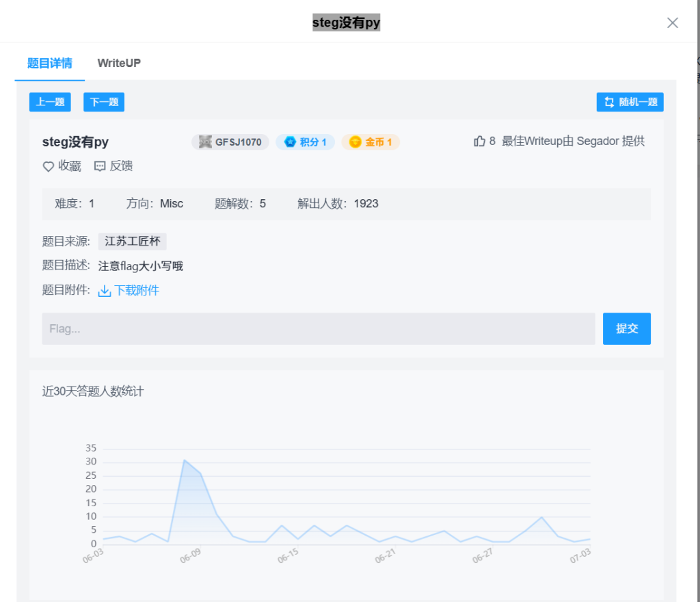Screen dimensions: 700x602
Task: Click the 最佳Writeup由 Segador 提供 text
Action: tap(573, 142)
